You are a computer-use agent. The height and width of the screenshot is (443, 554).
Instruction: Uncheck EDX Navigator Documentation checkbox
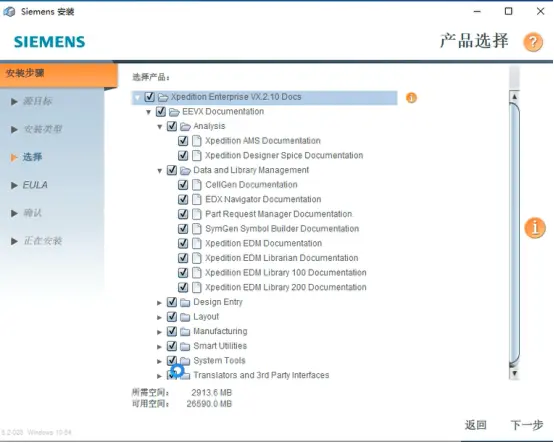pos(183,200)
